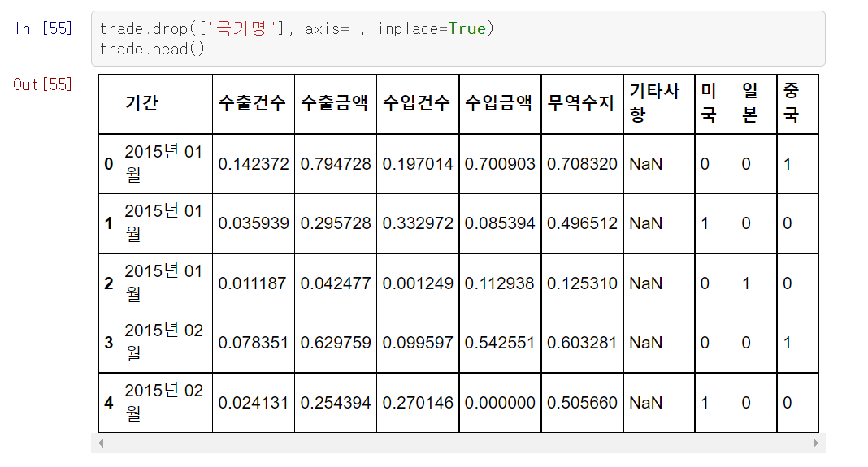Click cell value 0.085394
Screen dimensions: 868x467
tap(500, 223)
